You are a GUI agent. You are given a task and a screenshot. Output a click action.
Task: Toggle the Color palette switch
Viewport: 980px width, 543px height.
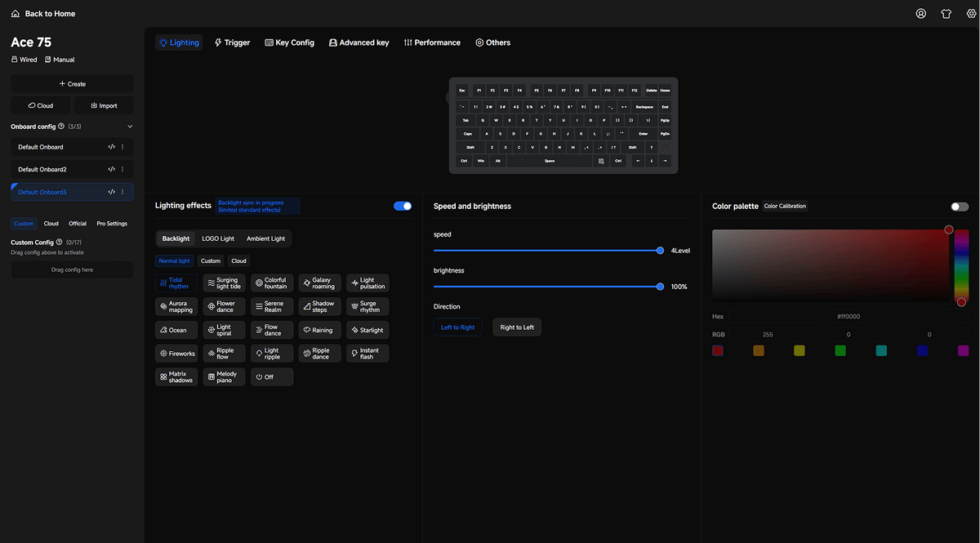960,207
